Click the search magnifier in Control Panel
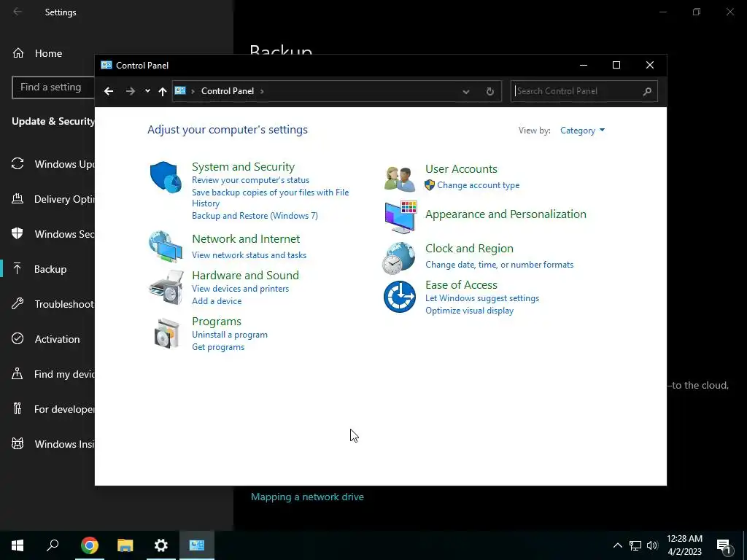Viewport: 747px width, 560px height. (647, 91)
